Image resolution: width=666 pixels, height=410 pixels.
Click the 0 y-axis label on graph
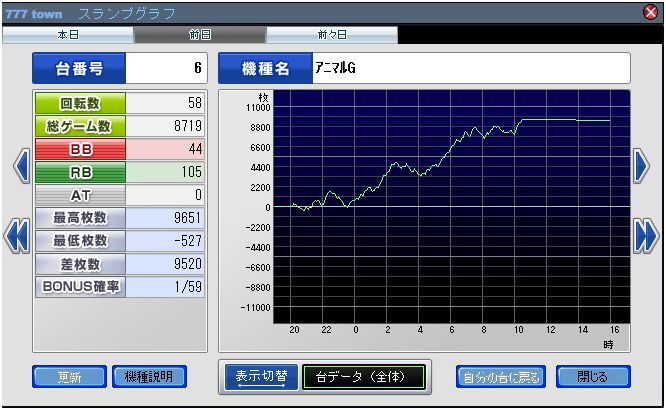268,207
